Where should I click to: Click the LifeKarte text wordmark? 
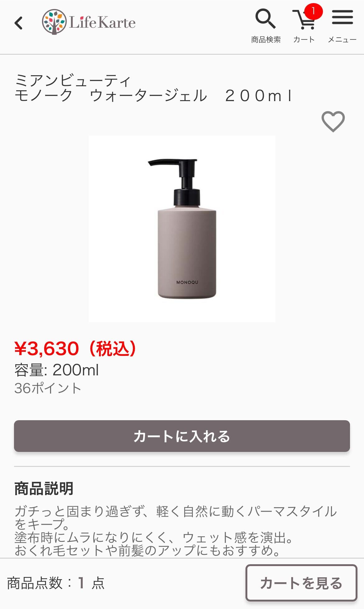pos(102,22)
